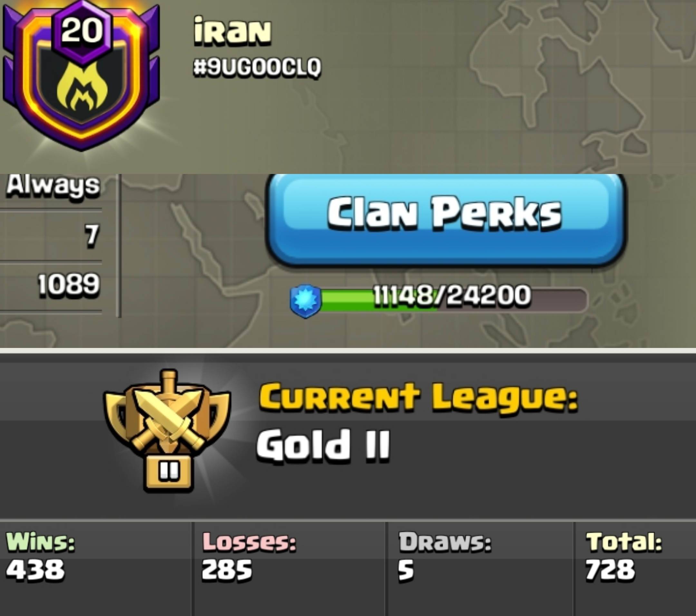This screenshot has height=616, width=696.
Task: Select the clan tag #9UG00CLQ
Action: [x=257, y=67]
